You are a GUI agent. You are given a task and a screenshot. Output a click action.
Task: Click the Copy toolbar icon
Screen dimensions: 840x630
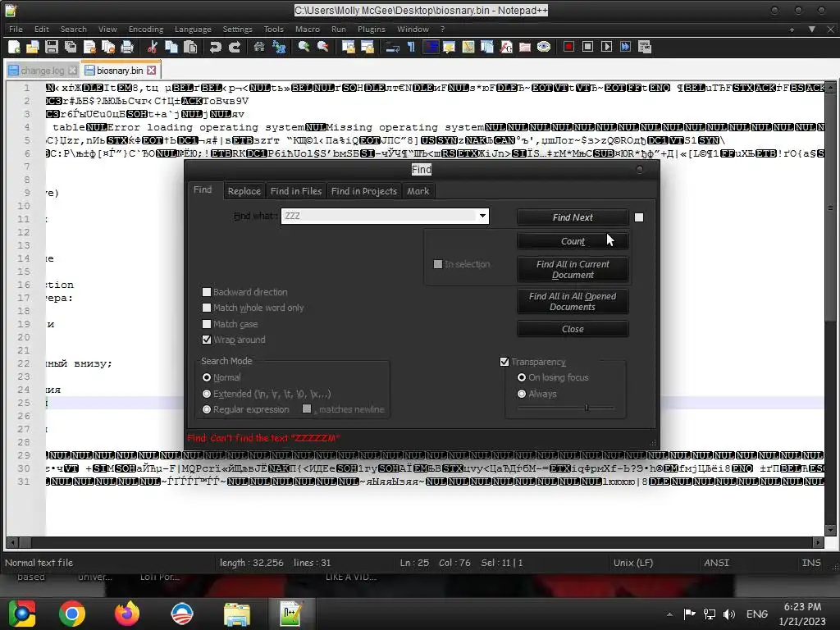pyautogui.click(x=171, y=47)
